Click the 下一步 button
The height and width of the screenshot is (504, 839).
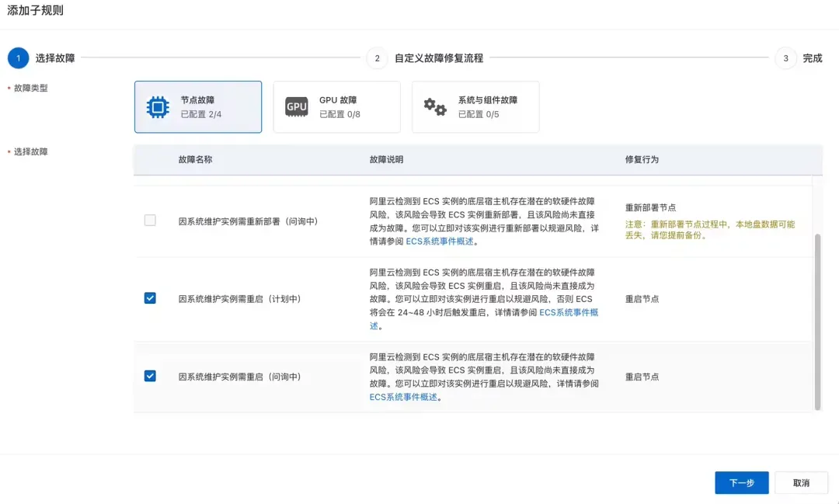(x=742, y=482)
